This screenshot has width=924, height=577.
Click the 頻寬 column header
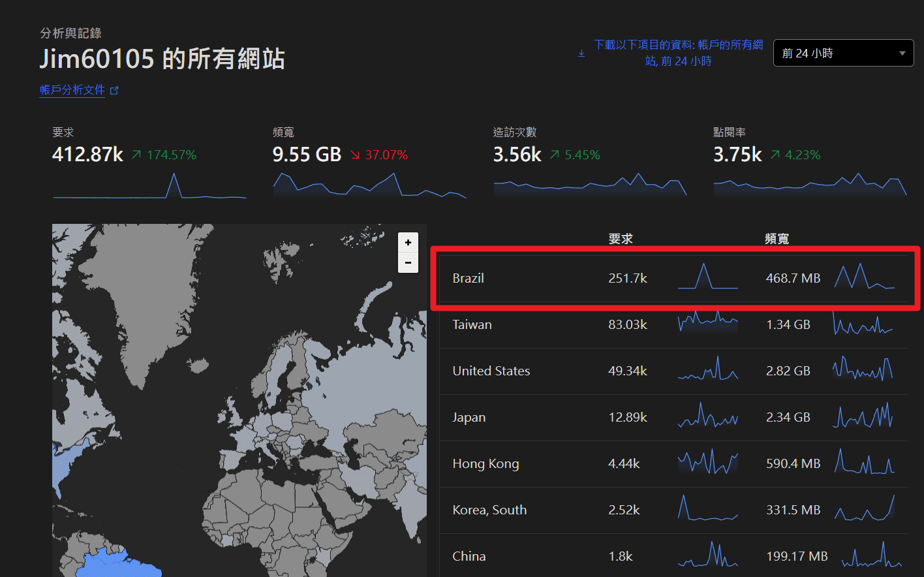[777, 239]
